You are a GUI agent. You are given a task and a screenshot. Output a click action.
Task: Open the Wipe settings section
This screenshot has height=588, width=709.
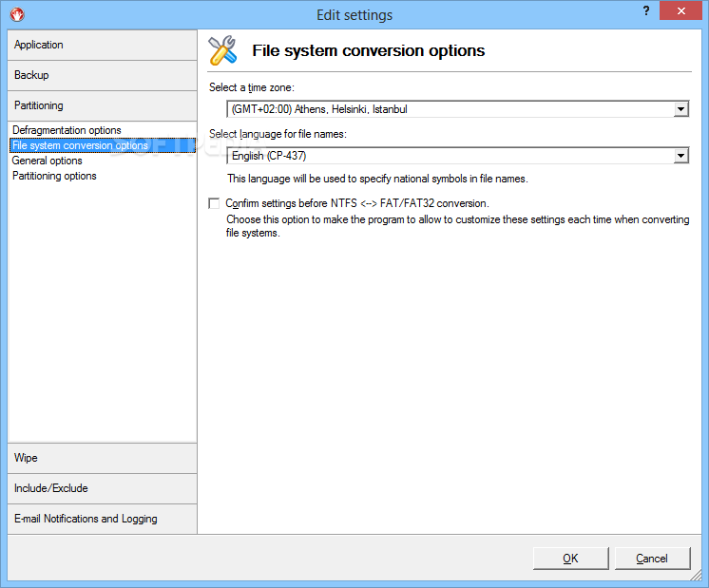(103, 458)
